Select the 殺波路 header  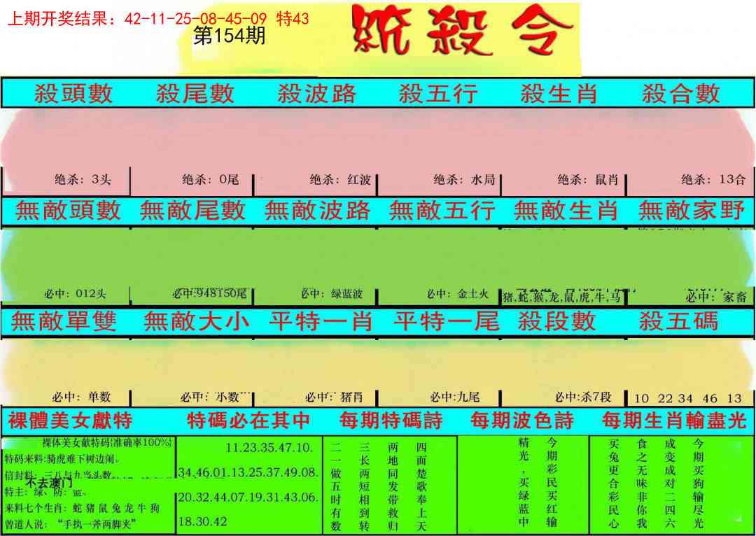pyautogui.click(x=316, y=93)
